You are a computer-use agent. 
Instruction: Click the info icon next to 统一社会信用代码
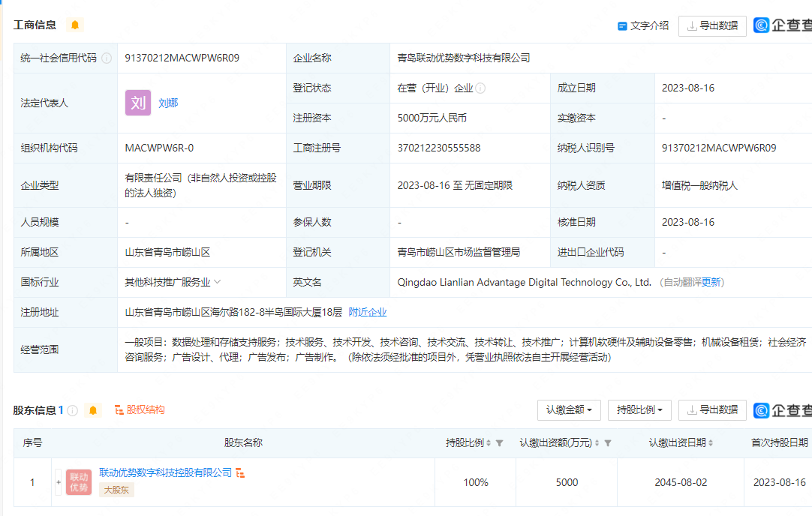(107, 58)
